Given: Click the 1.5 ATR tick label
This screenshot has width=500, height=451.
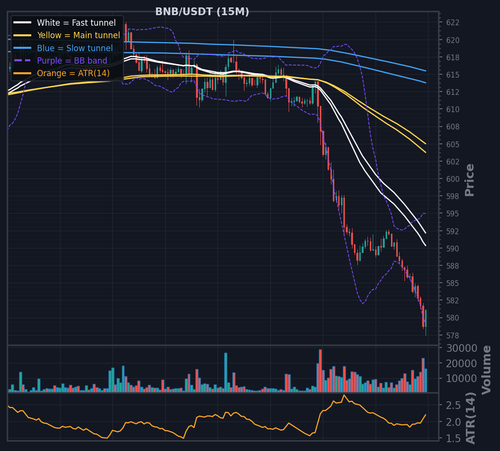Looking at the screenshot, I should 453,439.
